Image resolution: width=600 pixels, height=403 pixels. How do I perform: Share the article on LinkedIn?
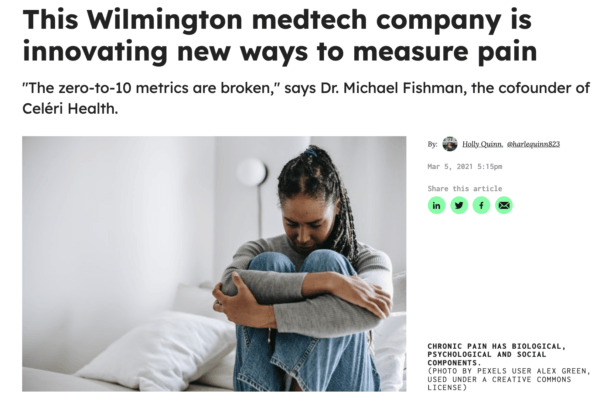436,205
